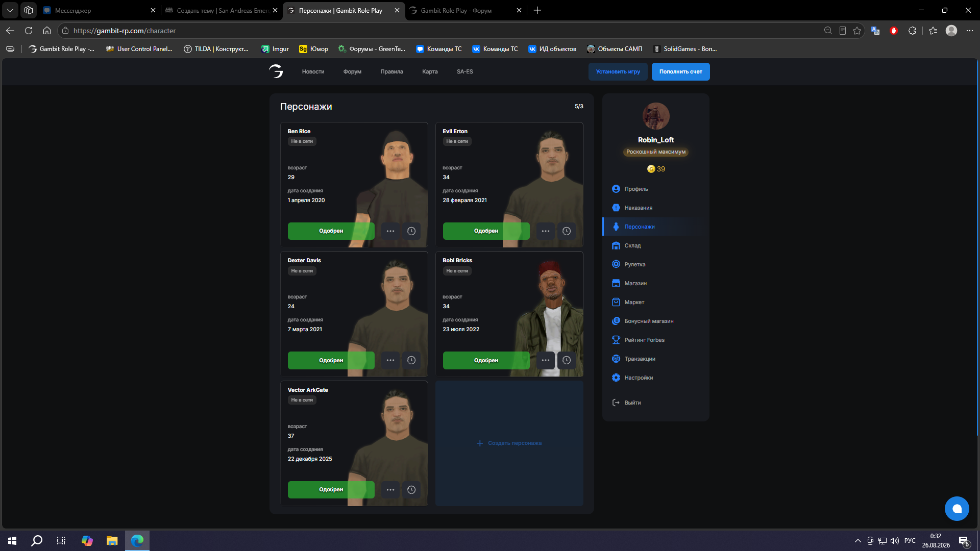View Bobi Bricks's history clock icon
The width and height of the screenshot is (980, 551).
(567, 360)
